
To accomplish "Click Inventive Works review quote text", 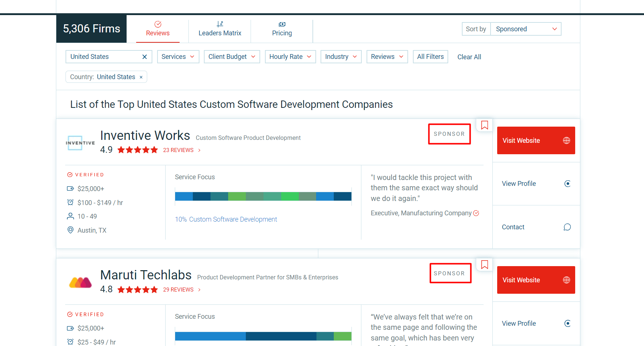I will (424, 188).
